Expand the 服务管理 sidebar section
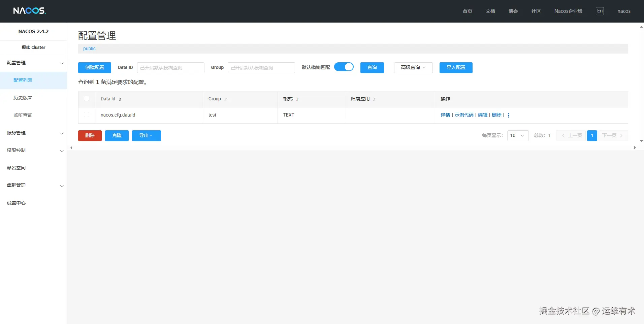This screenshot has height=324, width=644. (33, 133)
